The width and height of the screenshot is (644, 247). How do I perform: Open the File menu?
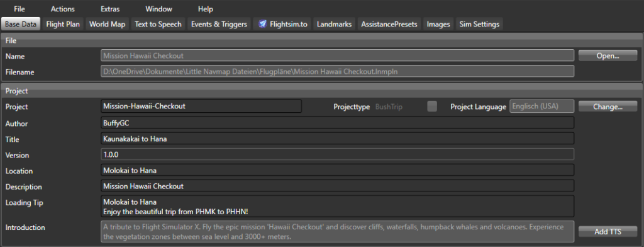point(19,9)
